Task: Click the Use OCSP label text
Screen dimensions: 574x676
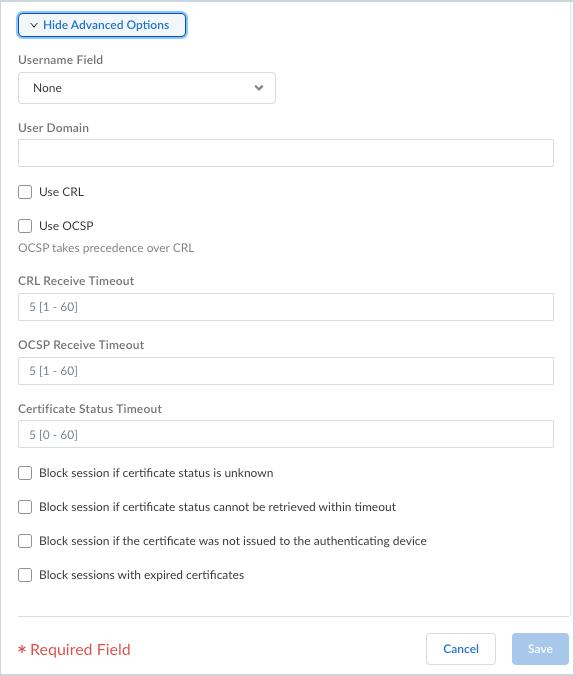Action: tap(66, 226)
